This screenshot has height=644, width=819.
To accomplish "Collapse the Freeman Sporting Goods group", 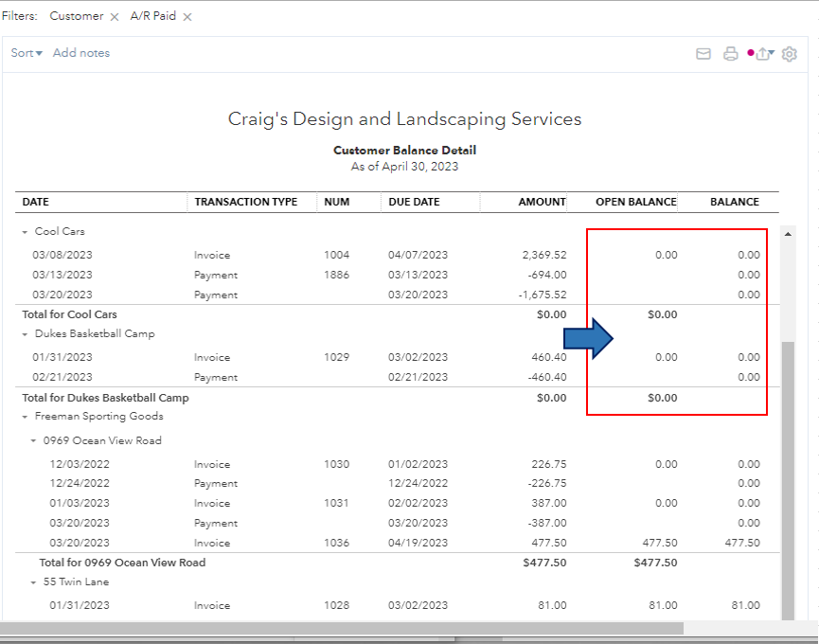I will click(25, 417).
